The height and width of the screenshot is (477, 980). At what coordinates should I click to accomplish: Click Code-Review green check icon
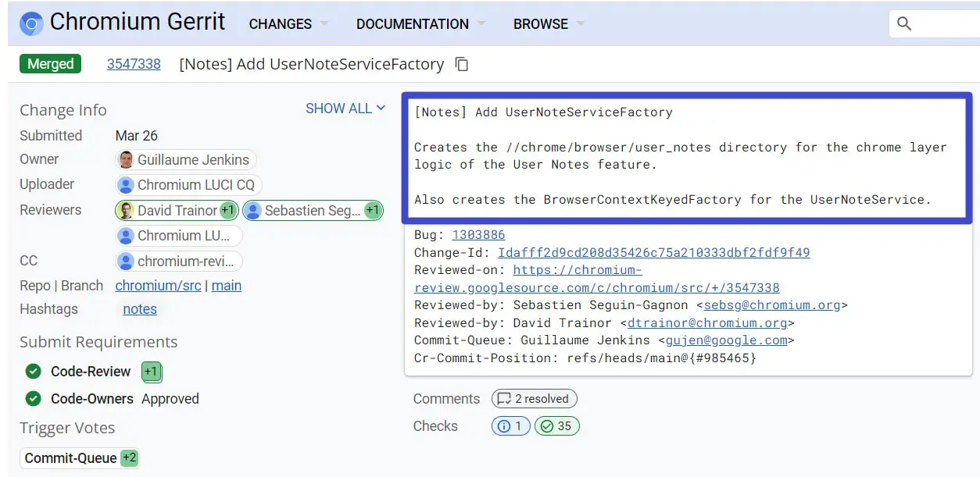33,372
